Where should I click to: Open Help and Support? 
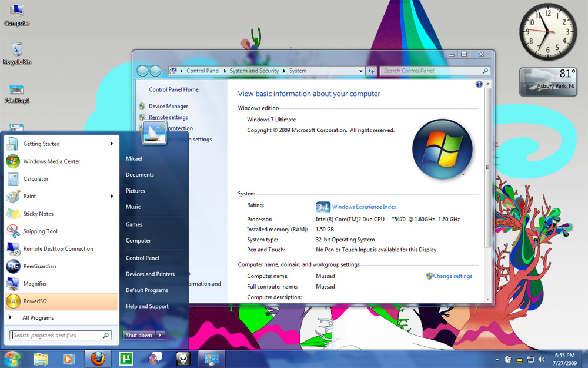coord(147,306)
